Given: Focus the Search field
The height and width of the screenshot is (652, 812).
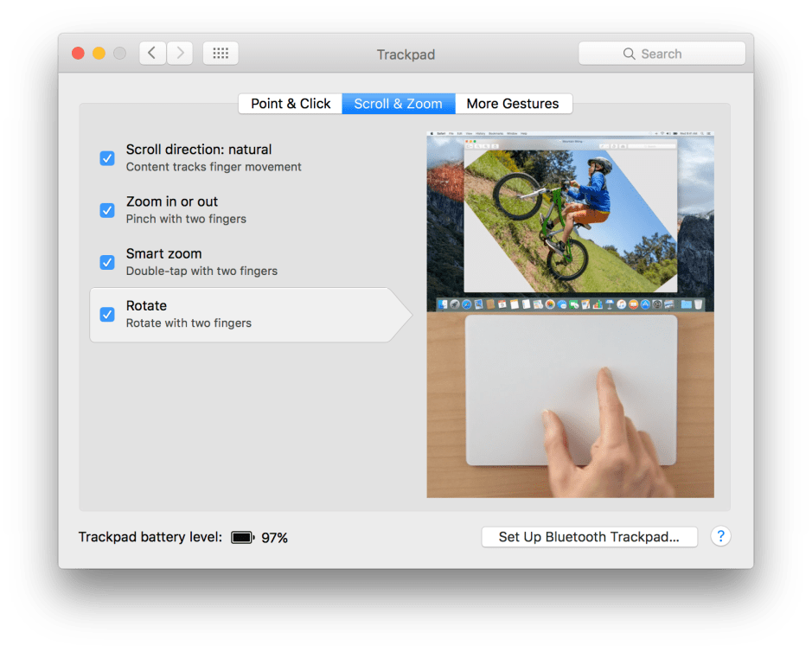Looking at the screenshot, I should tap(662, 54).
